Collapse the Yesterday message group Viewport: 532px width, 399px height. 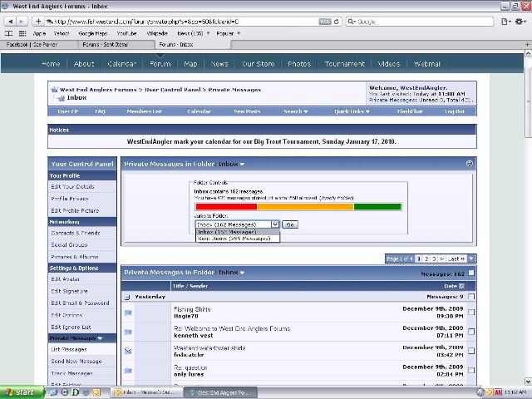(127, 297)
